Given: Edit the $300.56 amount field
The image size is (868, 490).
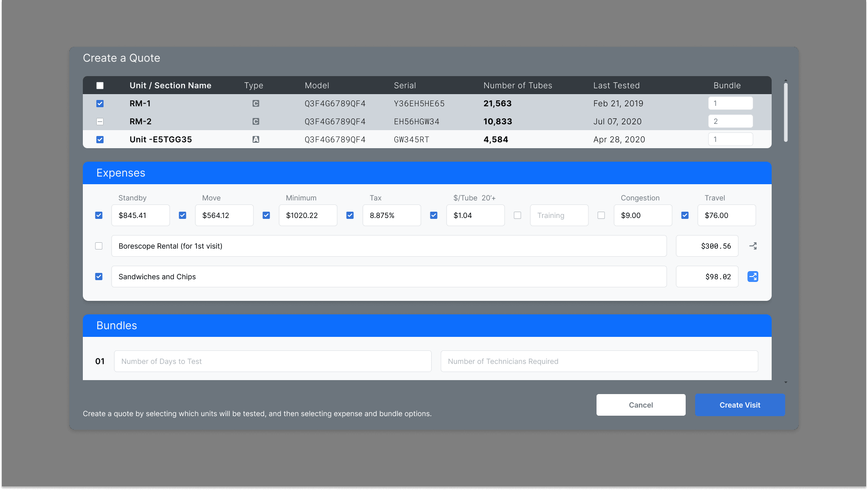Looking at the screenshot, I should click(x=707, y=246).
